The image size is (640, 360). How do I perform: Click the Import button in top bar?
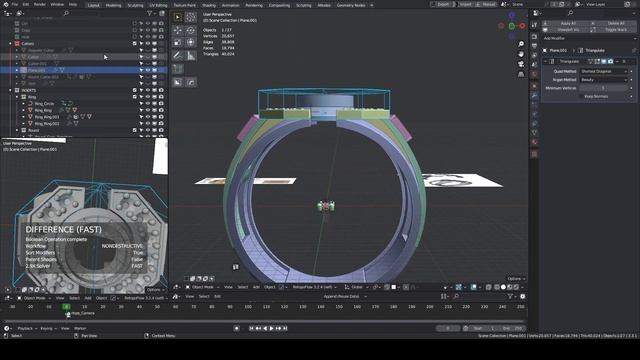[465, 4]
